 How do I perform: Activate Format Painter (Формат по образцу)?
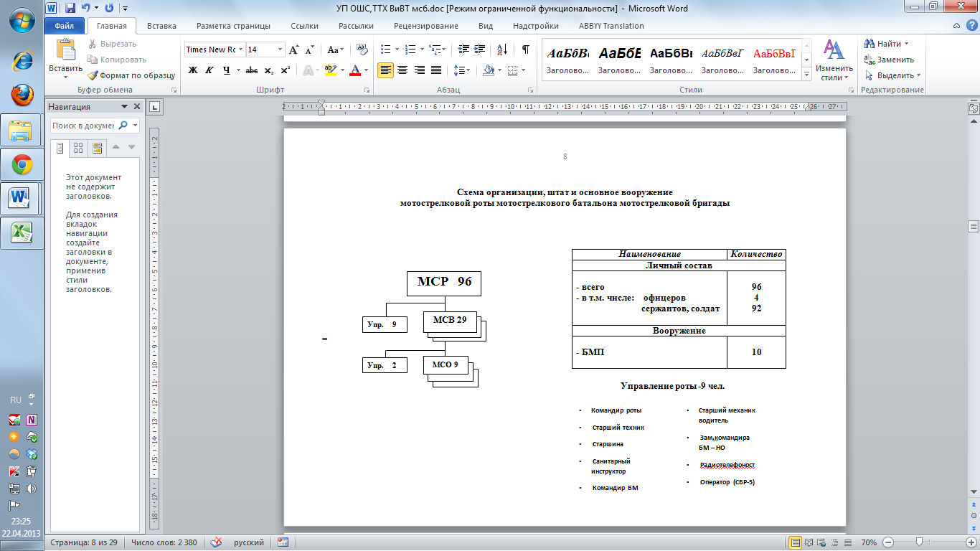(131, 75)
